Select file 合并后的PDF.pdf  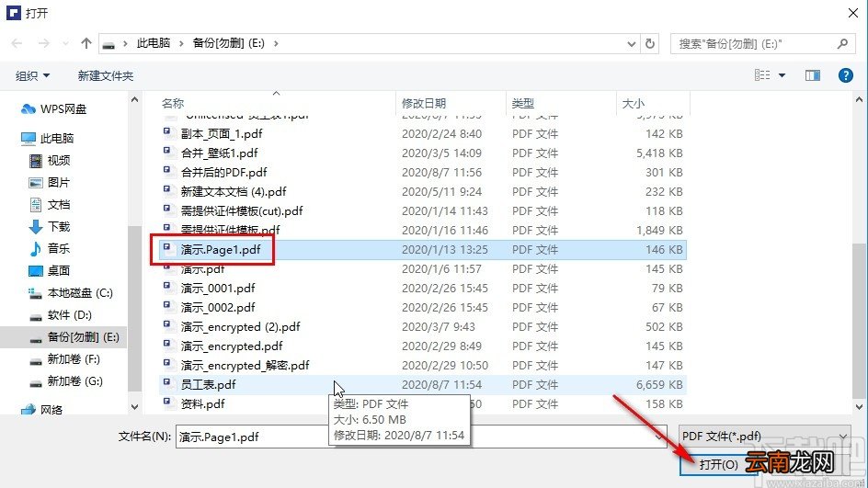[x=223, y=173]
